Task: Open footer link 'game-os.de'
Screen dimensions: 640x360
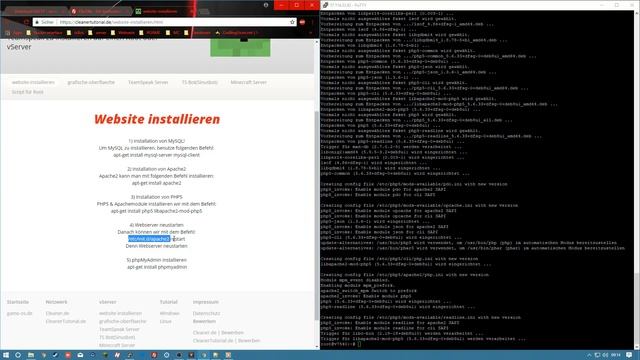Action: pyautogui.click(x=19, y=313)
